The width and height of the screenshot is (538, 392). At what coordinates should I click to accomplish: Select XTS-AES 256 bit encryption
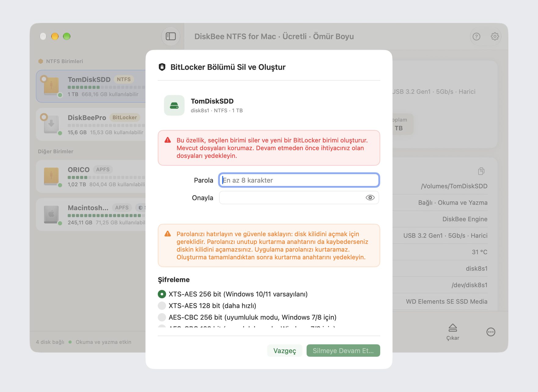[162, 294]
